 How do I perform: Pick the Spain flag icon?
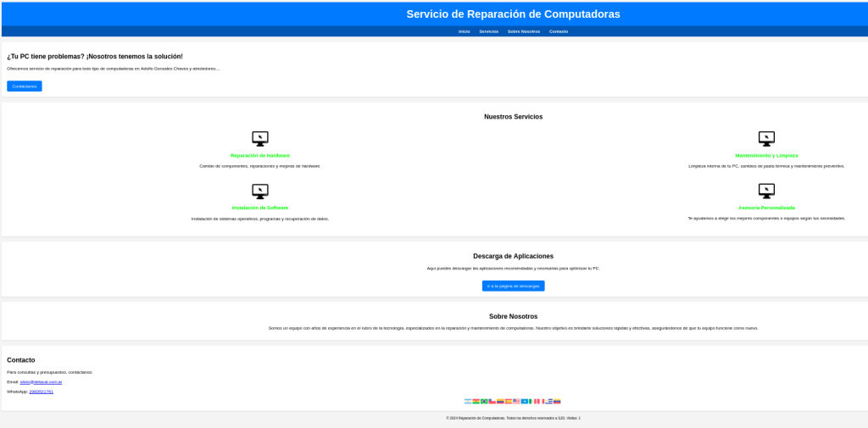(509, 402)
